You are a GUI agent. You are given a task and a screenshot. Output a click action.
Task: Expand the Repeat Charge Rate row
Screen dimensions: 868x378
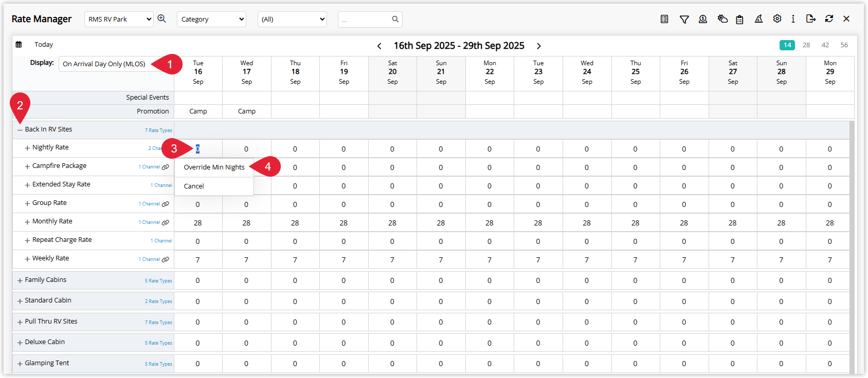tap(27, 240)
